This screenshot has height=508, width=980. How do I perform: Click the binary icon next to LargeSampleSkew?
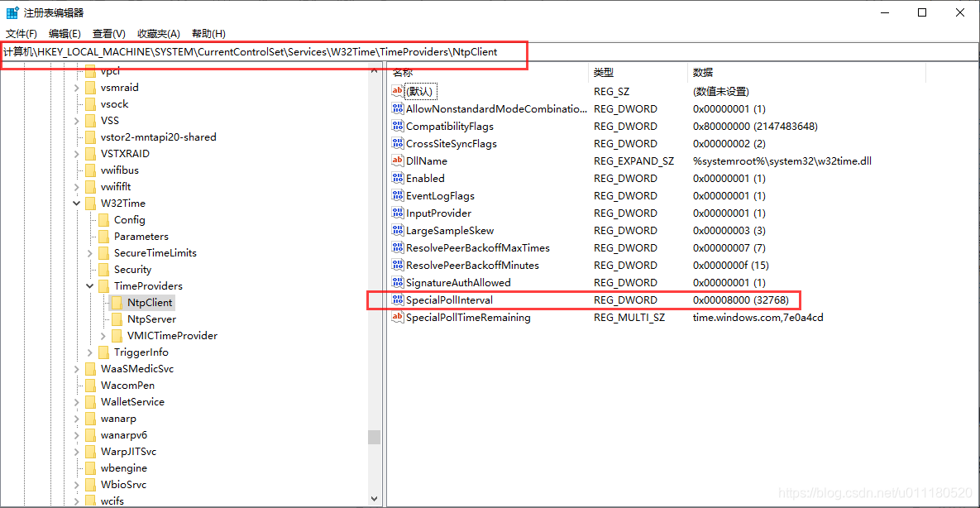tap(398, 230)
